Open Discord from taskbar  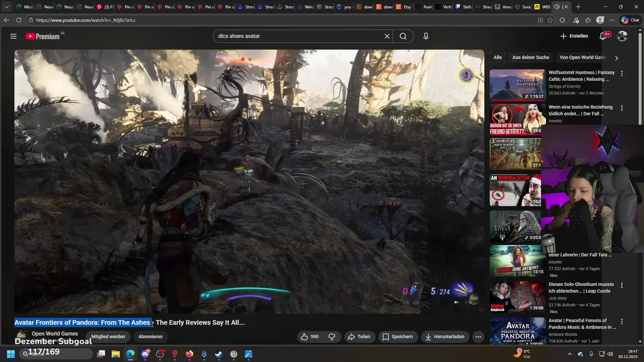click(145, 354)
